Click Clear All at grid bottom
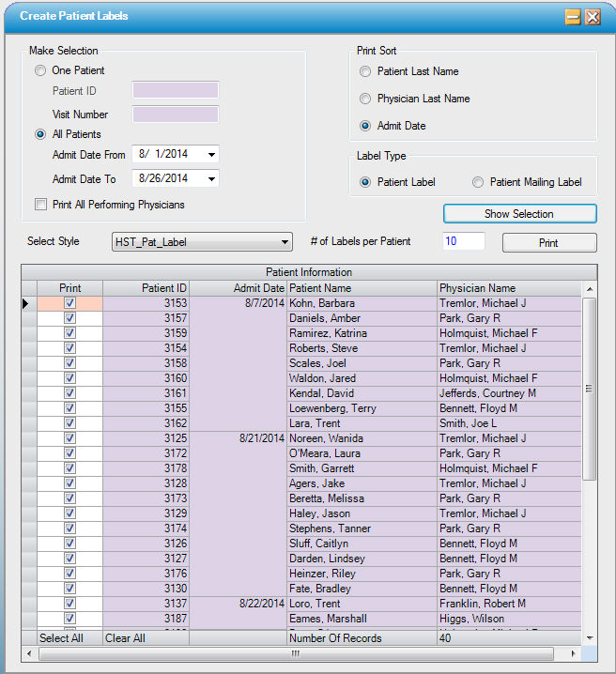The height and width of the screenshot is (674, 616). click(x=125, y=638)
